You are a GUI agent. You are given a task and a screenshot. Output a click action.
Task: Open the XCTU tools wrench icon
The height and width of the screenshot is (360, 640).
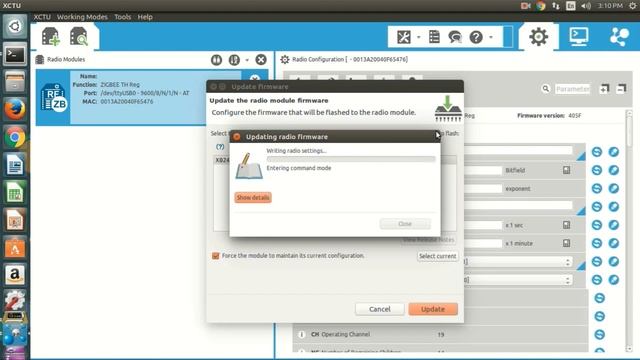click(404, 37)
